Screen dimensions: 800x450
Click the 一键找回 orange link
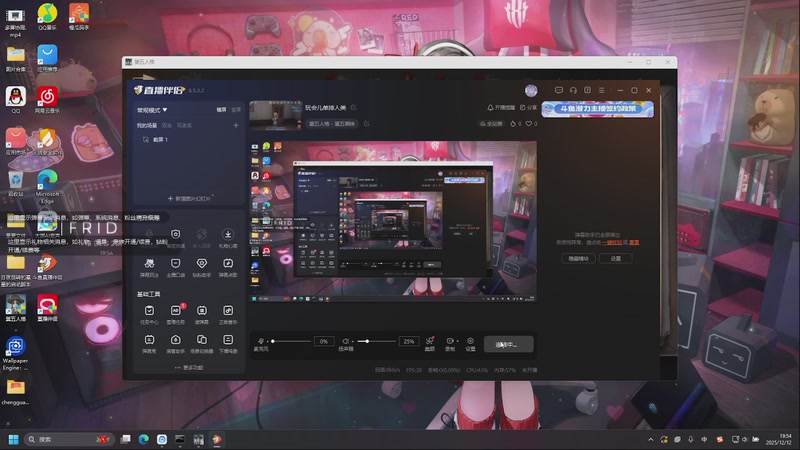click(612, 242)
